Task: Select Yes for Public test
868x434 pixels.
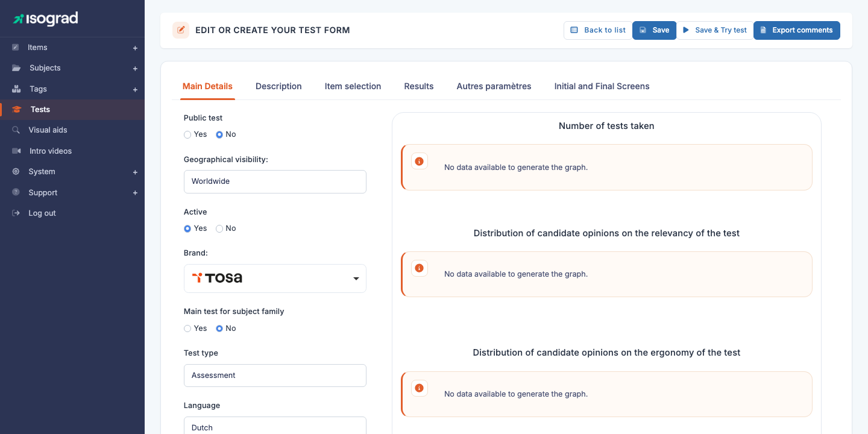Action: pos(187,134)
